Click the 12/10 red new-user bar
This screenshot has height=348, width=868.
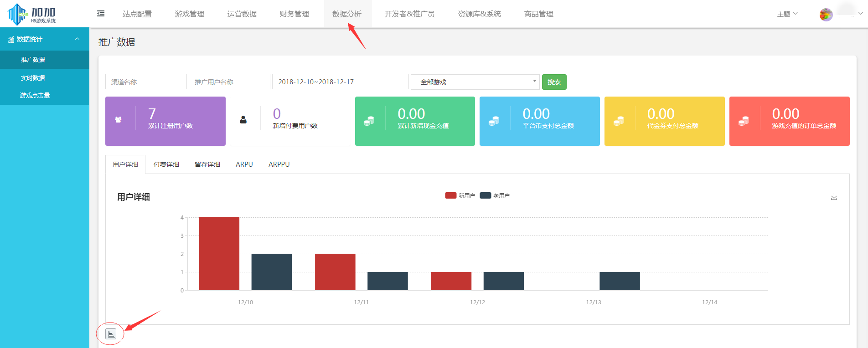point(219,253)
